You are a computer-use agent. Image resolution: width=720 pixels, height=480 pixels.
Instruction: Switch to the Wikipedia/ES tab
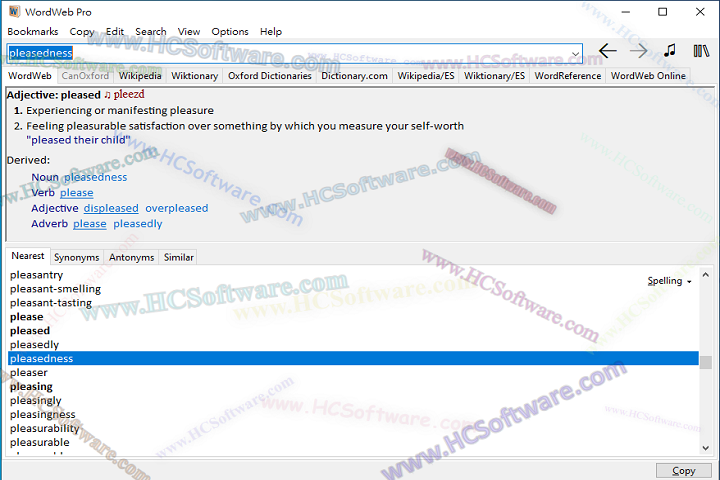click(x=426, y=76)
